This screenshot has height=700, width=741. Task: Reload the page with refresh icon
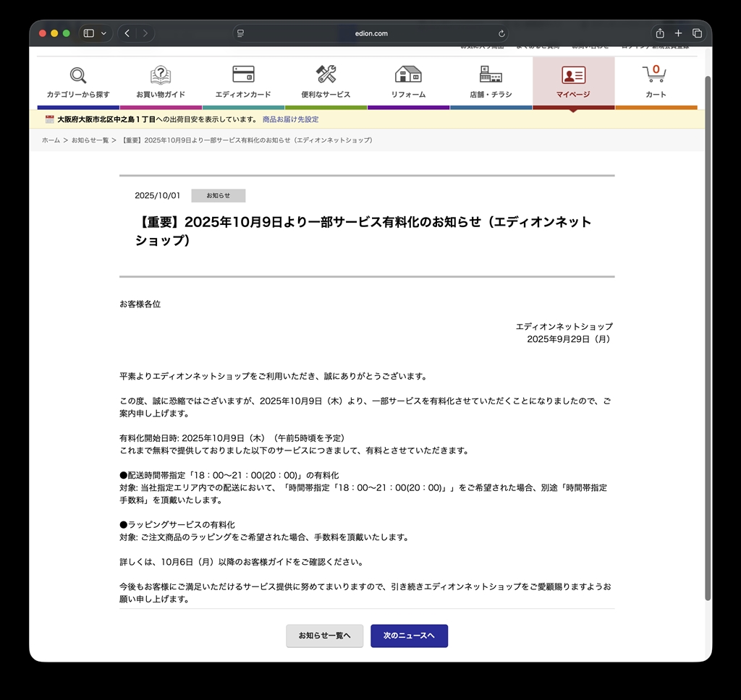click(501, 33)
